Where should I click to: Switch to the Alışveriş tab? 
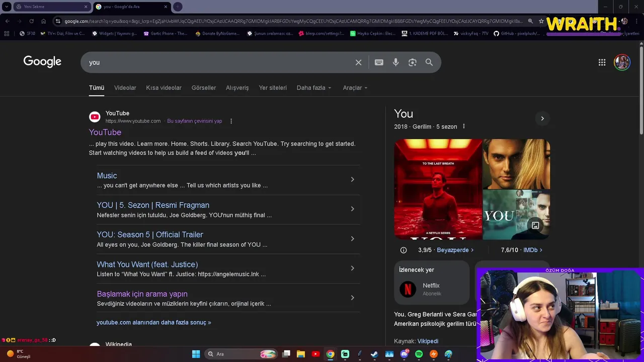click(x=237, y=87)
